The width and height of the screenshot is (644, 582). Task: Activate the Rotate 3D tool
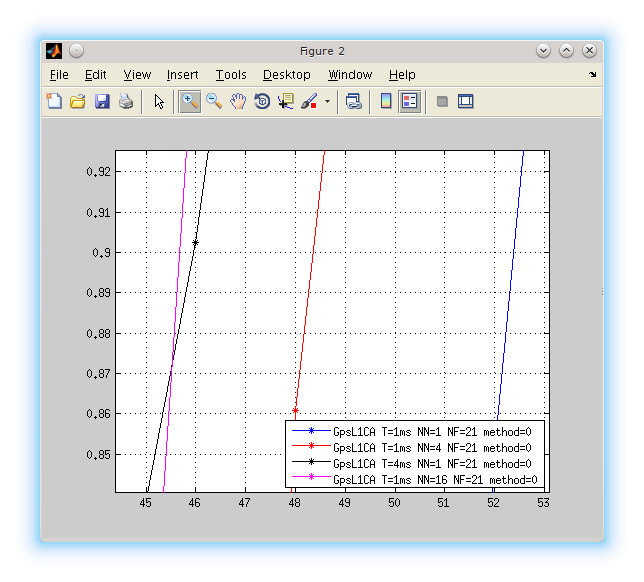(x=262, y=101)
